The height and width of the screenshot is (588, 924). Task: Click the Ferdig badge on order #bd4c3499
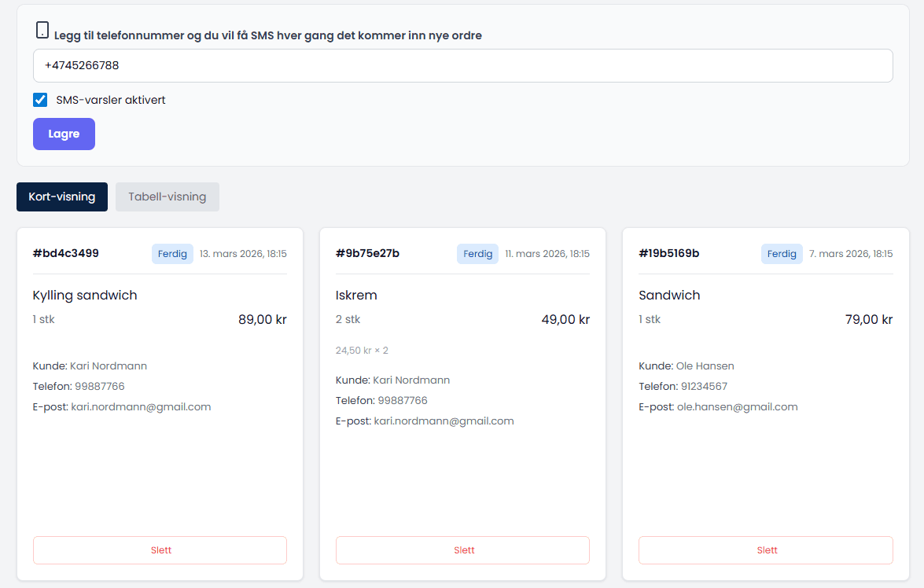click(172, 253)
